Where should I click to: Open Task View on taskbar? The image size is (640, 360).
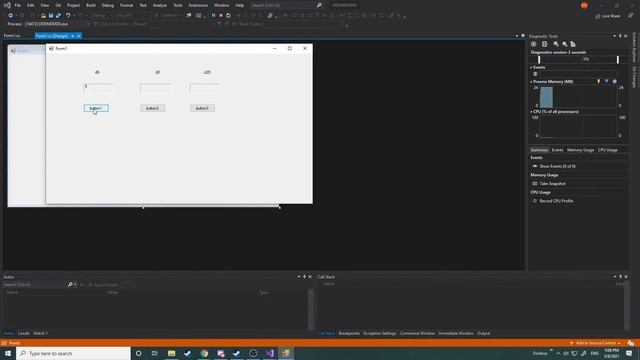coord(155,353)
